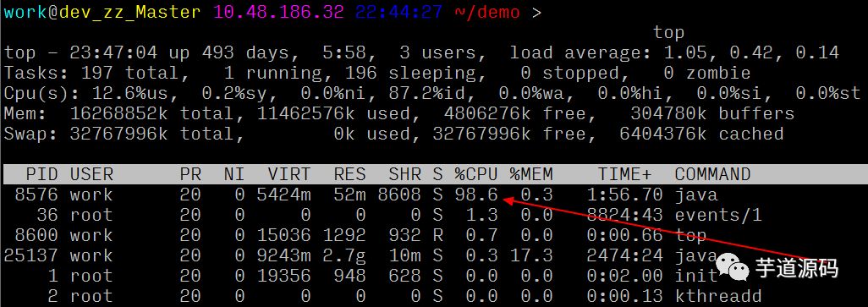This screenshot has height=307, width=868.
Task: Click the 0 zombie text
Action: pyautogui.click(x=707, y=73)
